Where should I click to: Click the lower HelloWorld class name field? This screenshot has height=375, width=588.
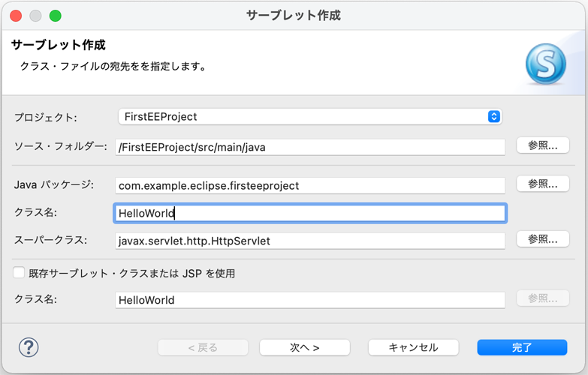point(310,300)
